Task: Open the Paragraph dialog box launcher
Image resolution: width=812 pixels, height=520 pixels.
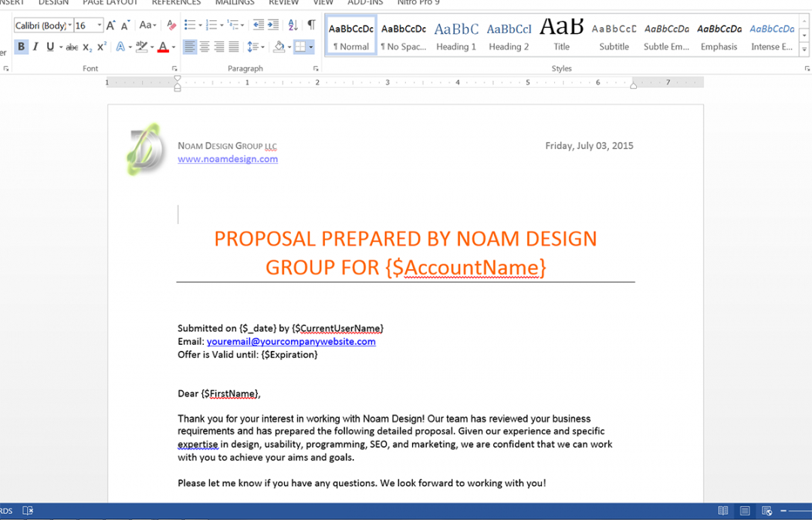Action: (x=316, y=68)
